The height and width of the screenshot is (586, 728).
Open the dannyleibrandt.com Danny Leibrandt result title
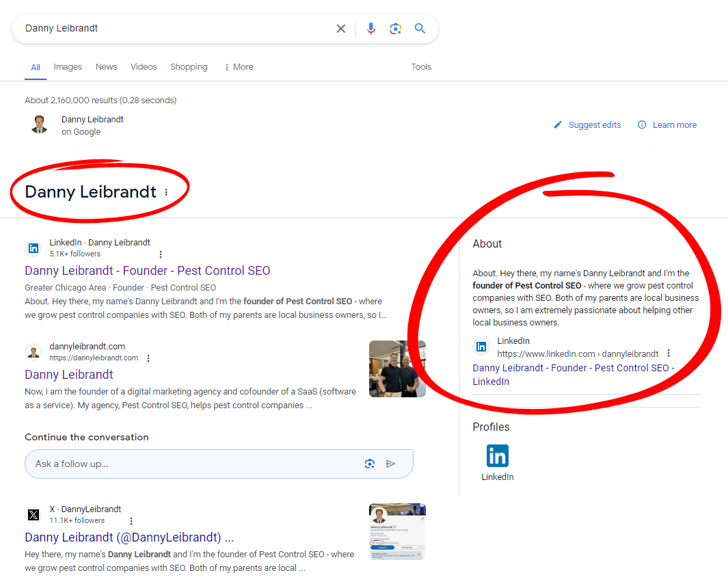69,375
